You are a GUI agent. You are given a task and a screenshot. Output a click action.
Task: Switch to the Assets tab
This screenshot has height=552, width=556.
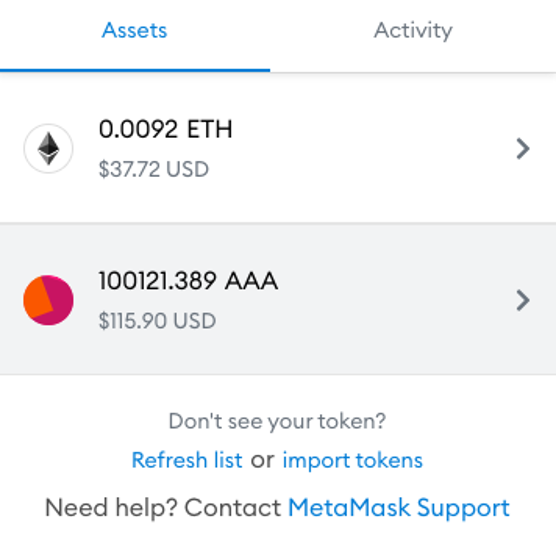click(x=134, y=30)
